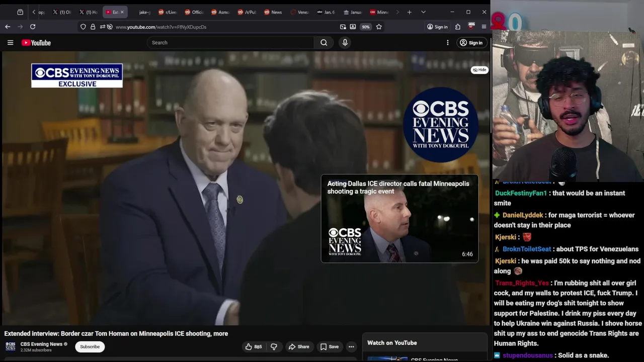Switch to the 'Janua' tab
Screen dimensions: 644x362
coord(353,12)
